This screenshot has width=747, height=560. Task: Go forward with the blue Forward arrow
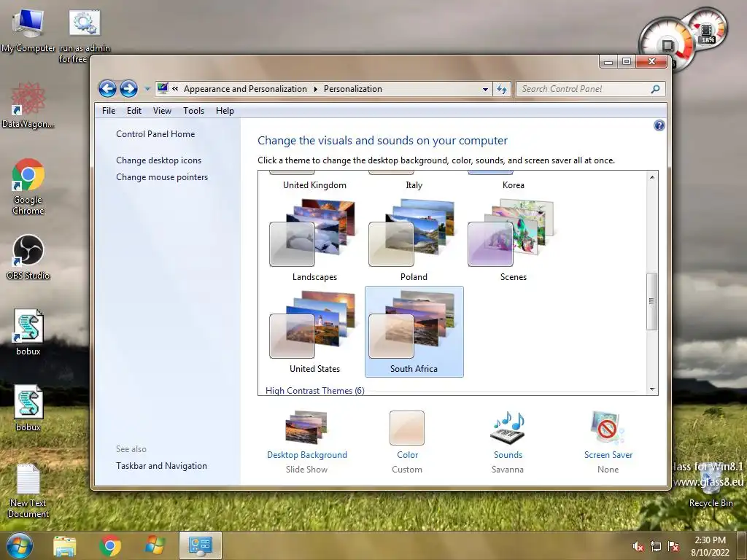coord(128,88)
